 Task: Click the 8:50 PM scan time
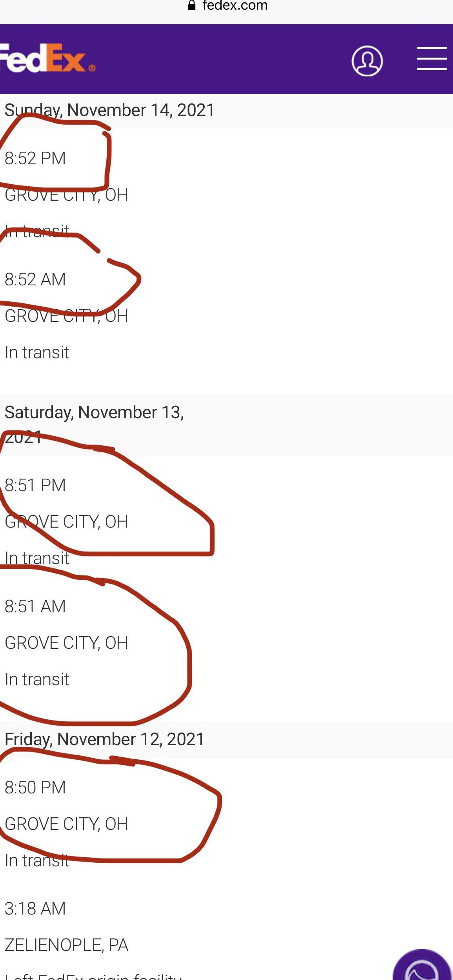tap(35, 788)
